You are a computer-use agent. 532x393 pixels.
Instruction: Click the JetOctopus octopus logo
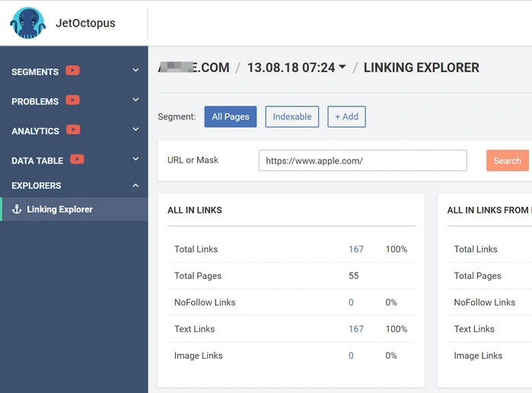coord(28,23)
